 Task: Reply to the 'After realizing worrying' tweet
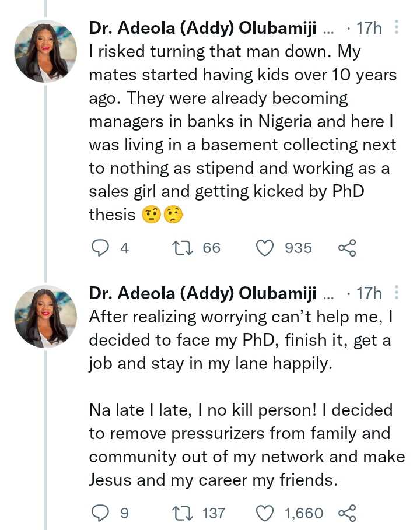click(x=101, y=513)
